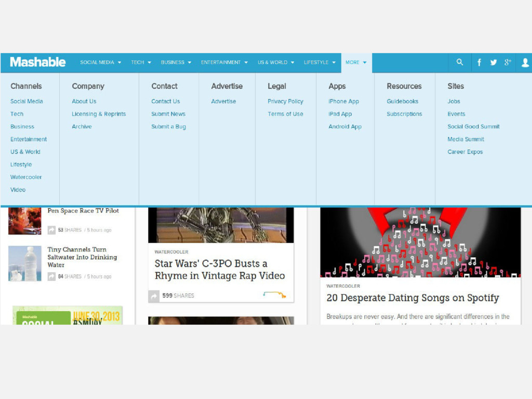Expand the Tech nav dropdown
532x399 pixels.
pyautogui.click(x=141, y=62)
